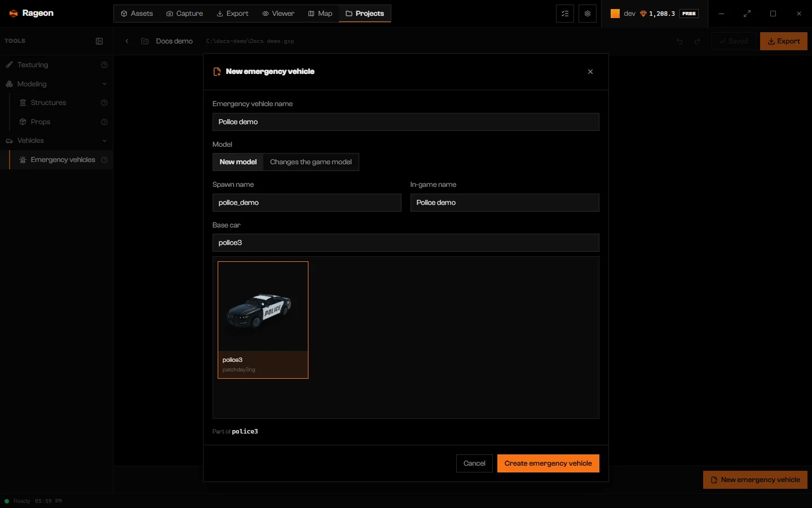Go back using the arrow beside Docs demo
812x508 pixels.
(x=127, y=41)
